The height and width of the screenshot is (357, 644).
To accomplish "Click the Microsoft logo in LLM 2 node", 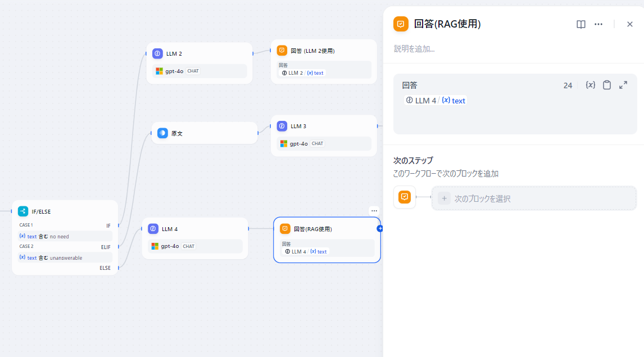I will [160, 71].
